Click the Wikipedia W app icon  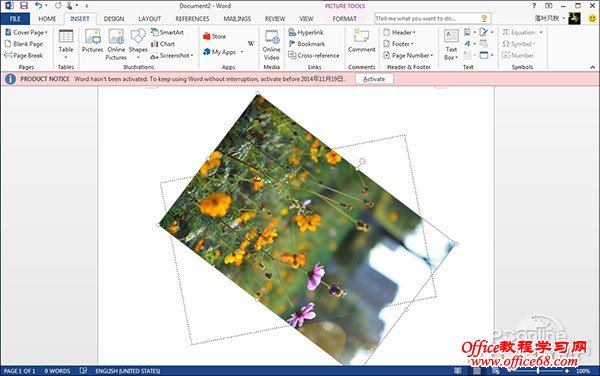coord(251,43)
